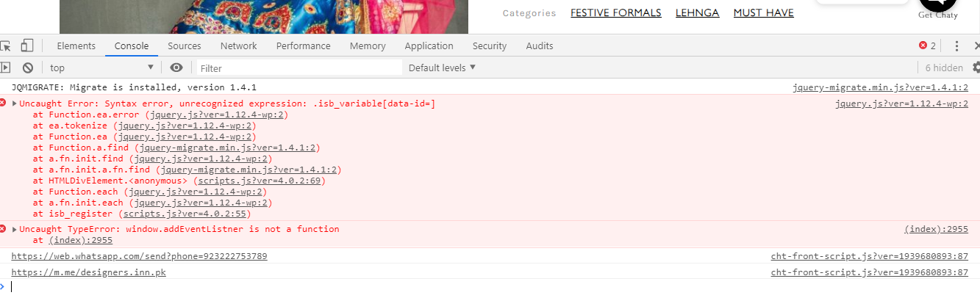Expand the Uncaught Syntax error entry
The width and height of the screenshot is (980, 298).
pos(15,103)
